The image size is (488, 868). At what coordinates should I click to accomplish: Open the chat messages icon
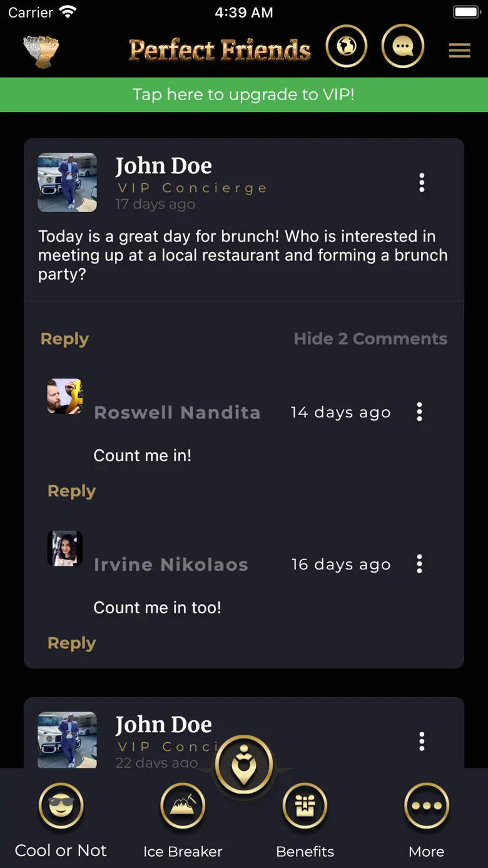[403, 46]
